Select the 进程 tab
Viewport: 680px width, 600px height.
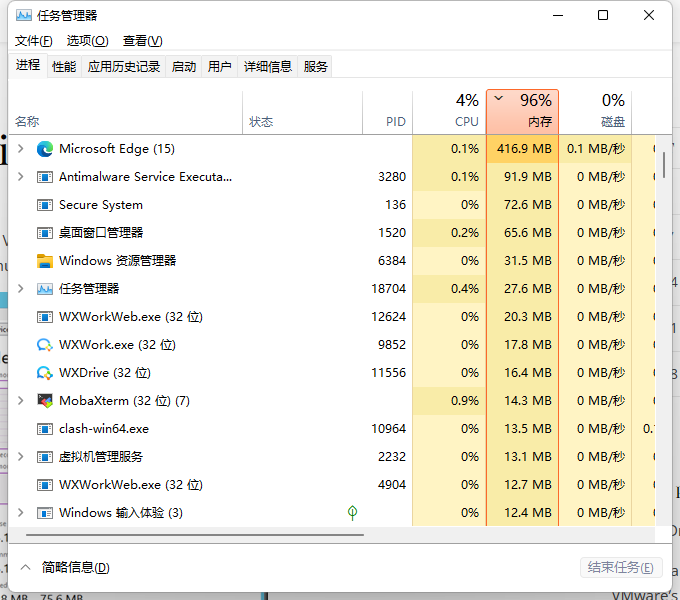coord(28,65)
